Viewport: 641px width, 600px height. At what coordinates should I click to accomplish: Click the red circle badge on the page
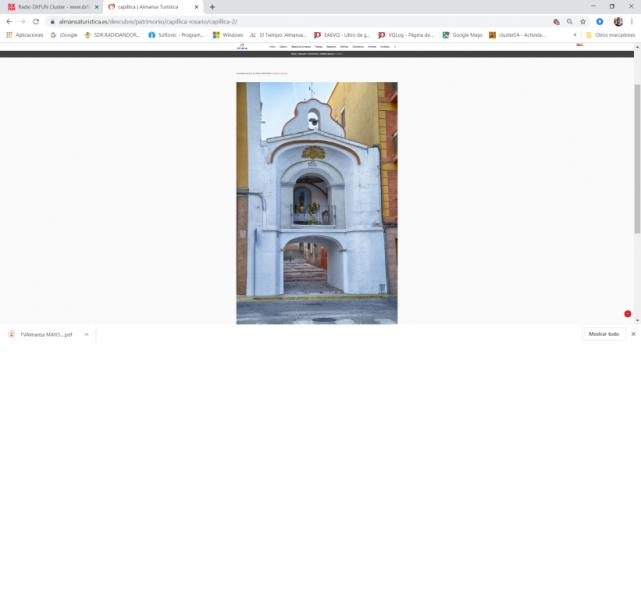click(628, 314)
